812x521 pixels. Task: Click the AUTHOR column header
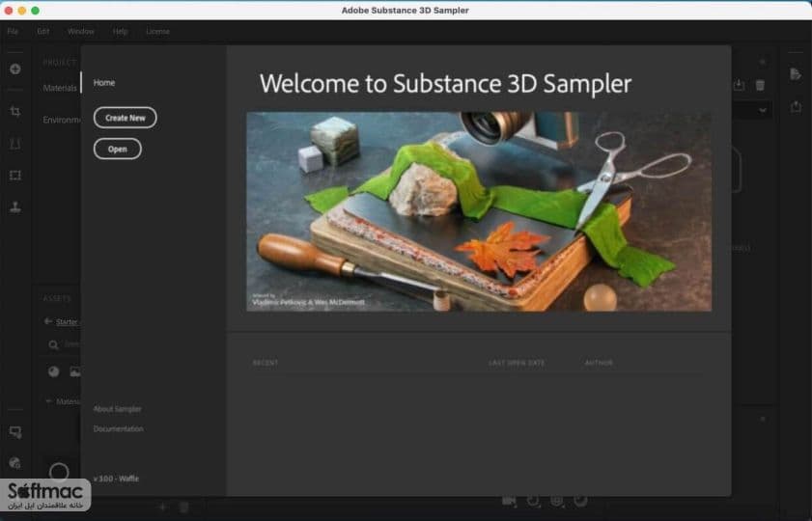pyautogui.click(x=599, y=363)
